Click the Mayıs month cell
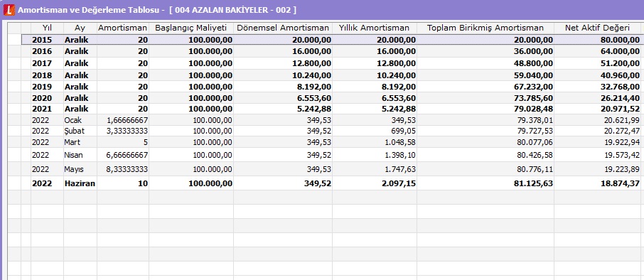 [80, 169]
